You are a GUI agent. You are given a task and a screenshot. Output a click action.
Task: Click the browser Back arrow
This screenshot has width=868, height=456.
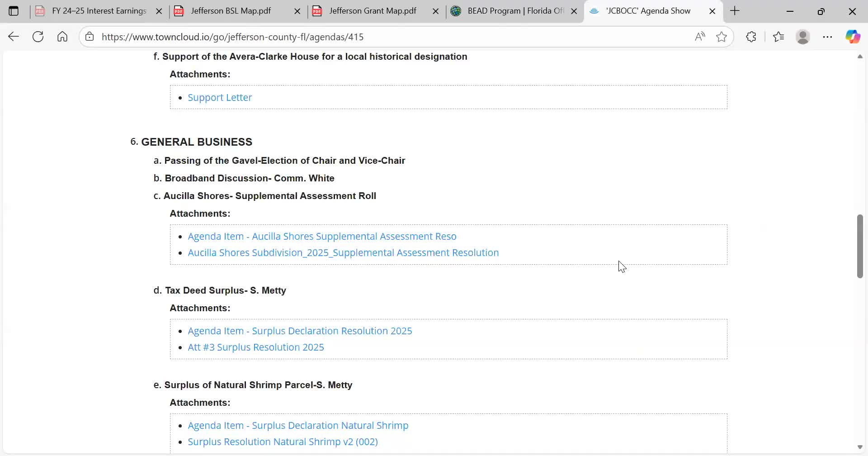coord(14,37)
